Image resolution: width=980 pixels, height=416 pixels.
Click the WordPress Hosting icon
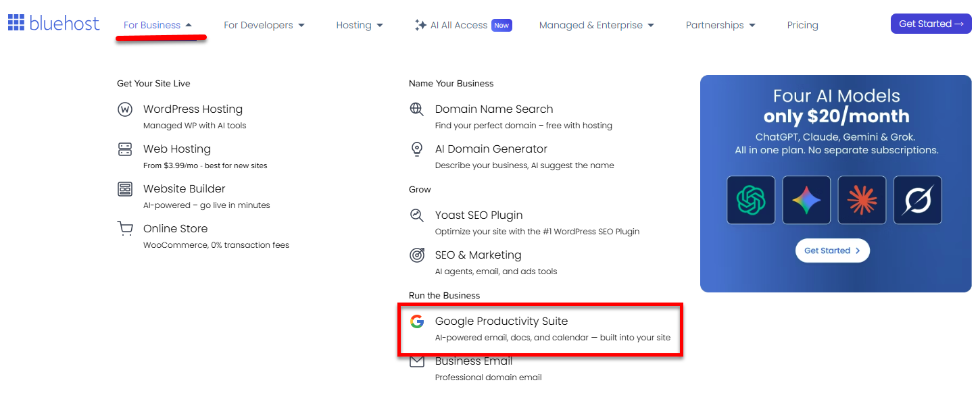(x=125, y=109)
